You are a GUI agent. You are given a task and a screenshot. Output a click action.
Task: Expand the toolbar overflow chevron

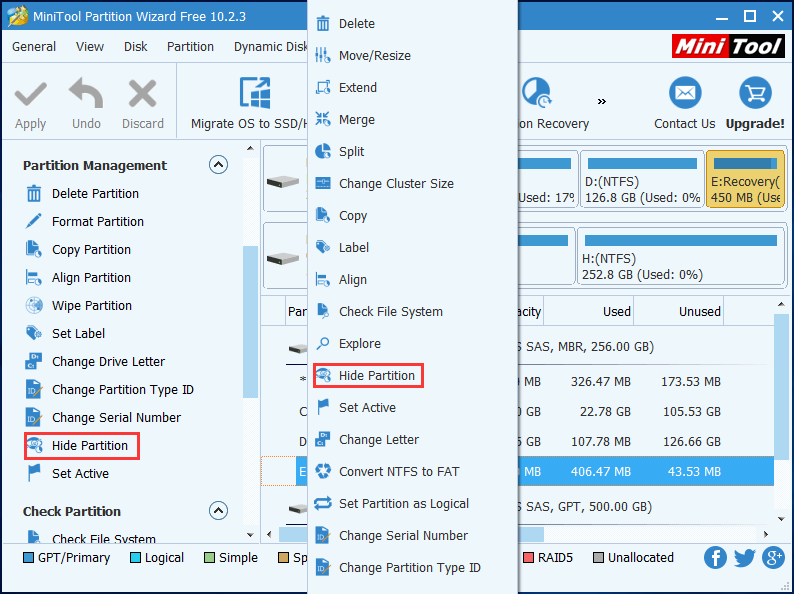pyautogui.click(x=602, y=101)
